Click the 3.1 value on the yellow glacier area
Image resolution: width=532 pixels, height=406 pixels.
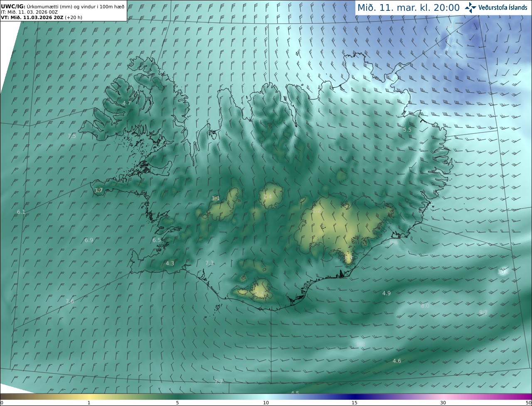216,198
